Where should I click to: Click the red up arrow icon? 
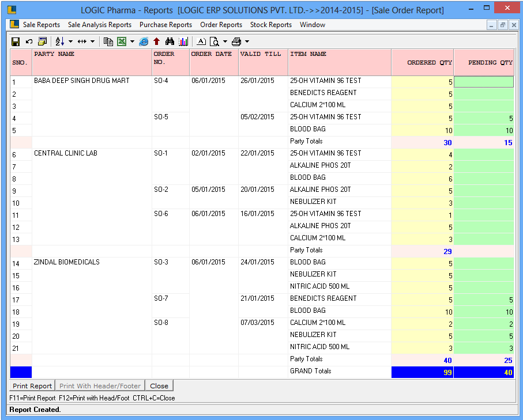coord(156,41)
